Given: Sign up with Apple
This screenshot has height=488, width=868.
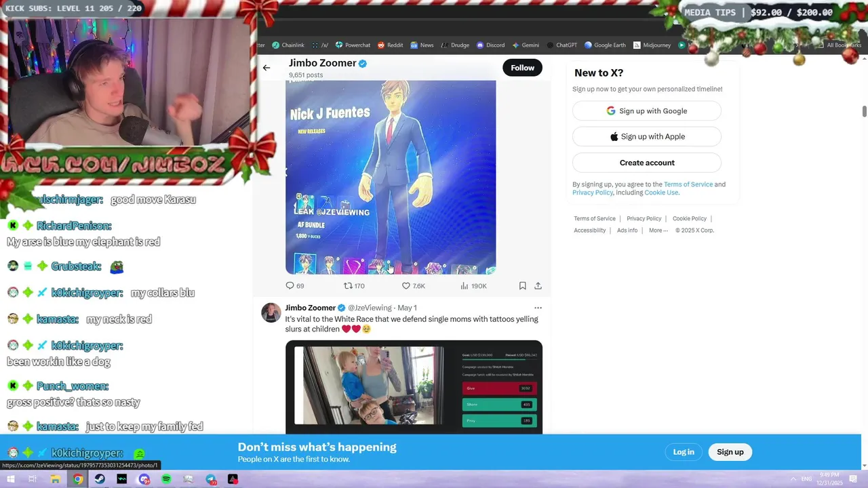Looking at the screenshot, I should pos(647,137).
